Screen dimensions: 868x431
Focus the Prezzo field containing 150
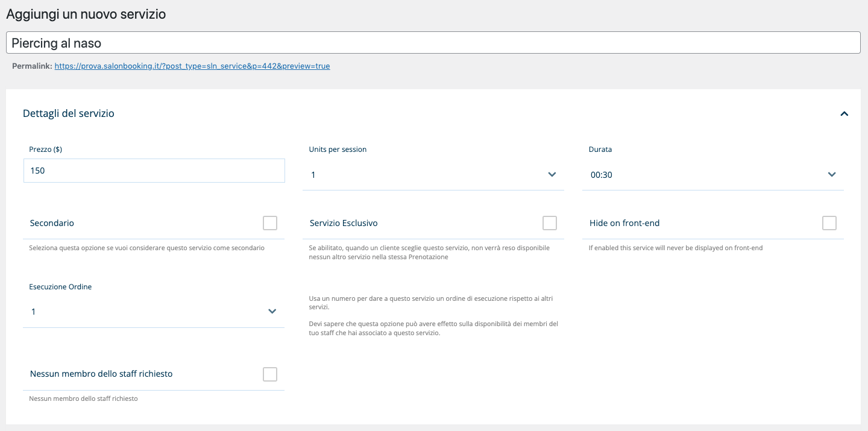point(154,171)
